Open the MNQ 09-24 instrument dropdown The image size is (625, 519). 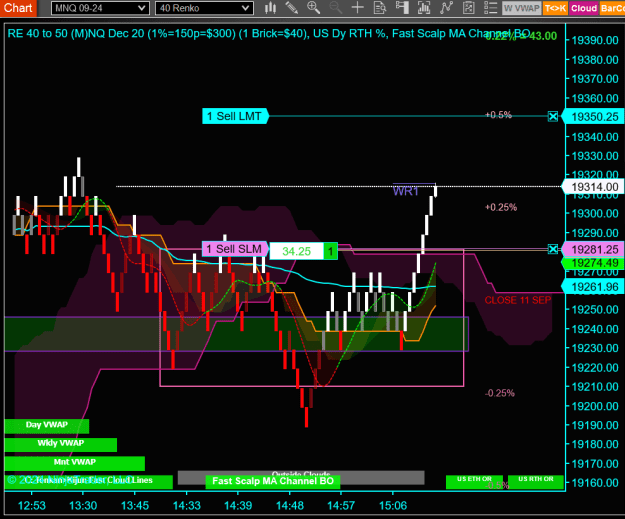pos(100,8)
